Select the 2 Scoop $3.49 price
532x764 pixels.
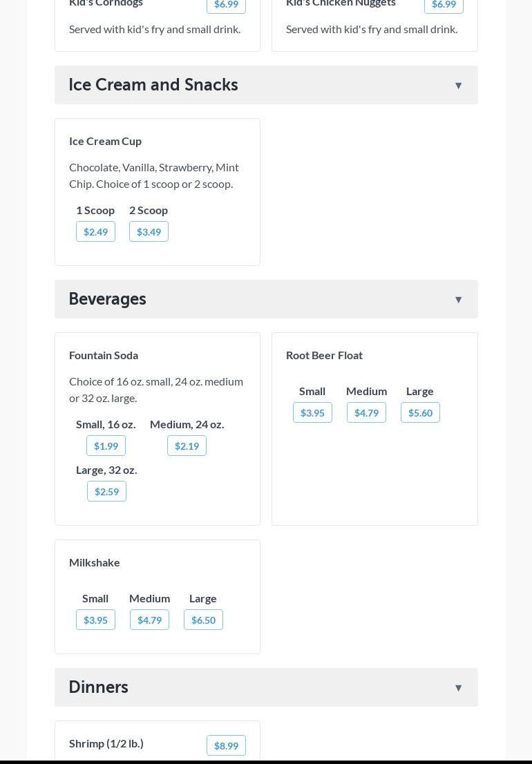pos(149,231)
